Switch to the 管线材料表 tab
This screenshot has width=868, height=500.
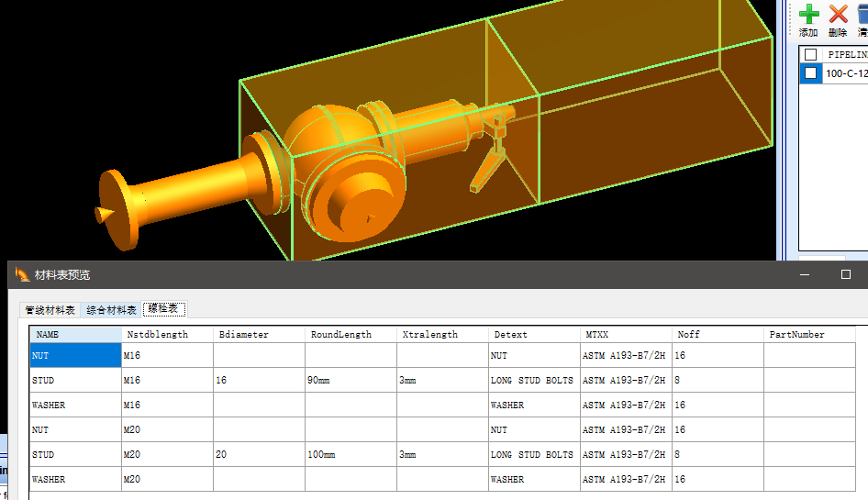[x=50, y=310]
